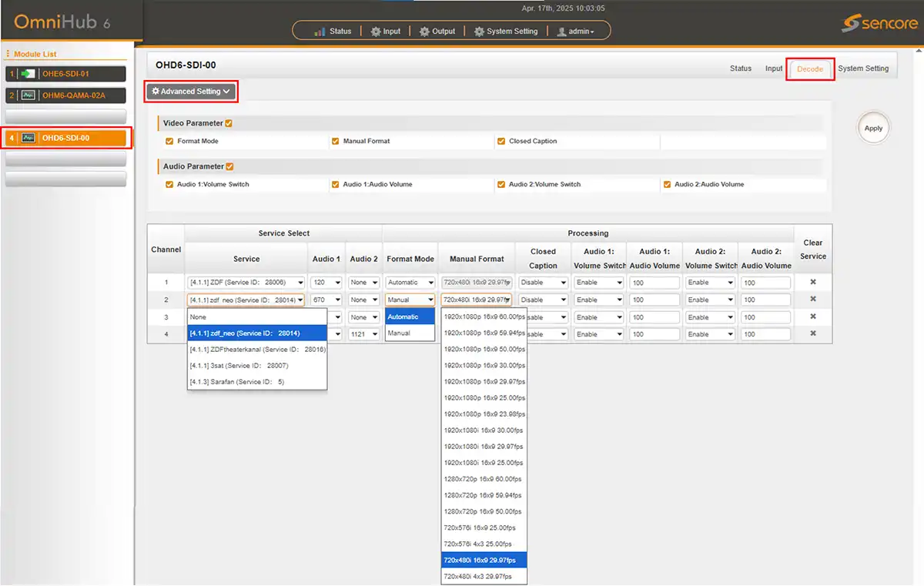Viewport: 924px width, 586px height.
Task: Select 720x480i 4x3 29.97fps format
Action: coord(484,576)
